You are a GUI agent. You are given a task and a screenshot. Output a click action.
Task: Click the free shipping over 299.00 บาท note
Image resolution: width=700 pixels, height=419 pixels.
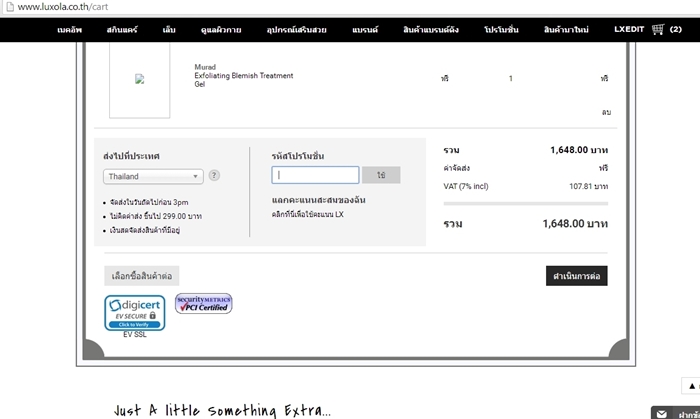(x=155, y=216)
